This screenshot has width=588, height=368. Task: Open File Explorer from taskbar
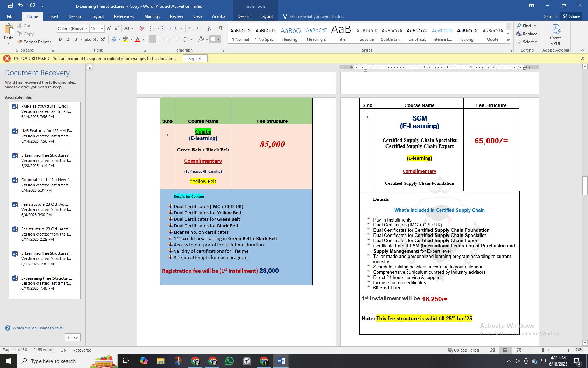[x=161, y=361]
